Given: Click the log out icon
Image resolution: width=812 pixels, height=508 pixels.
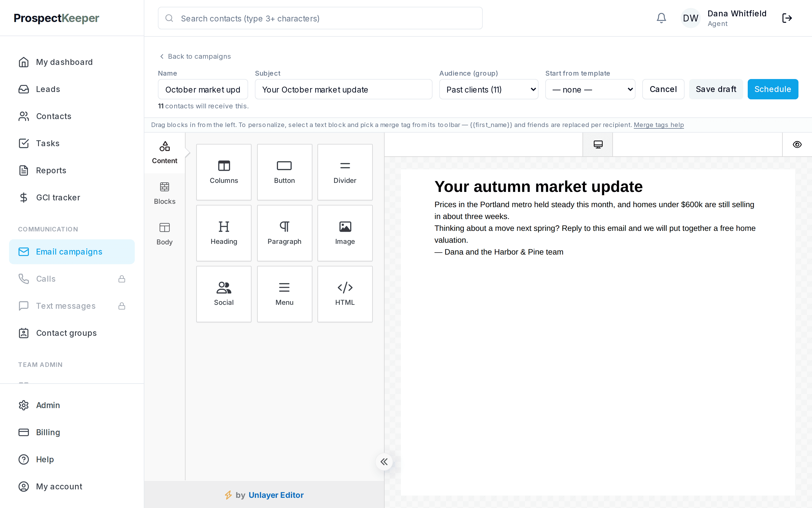Looking at the screenshot, I should pos(787,18).
